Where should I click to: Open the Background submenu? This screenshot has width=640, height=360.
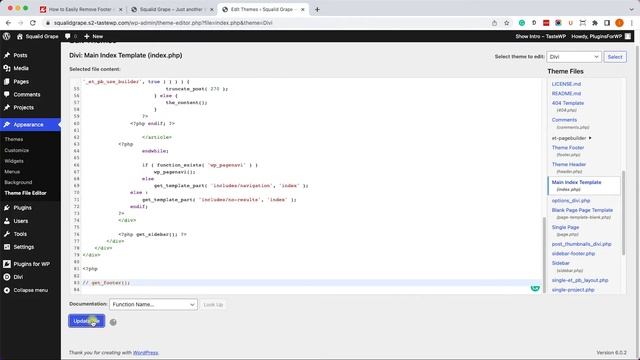click(x=18, y=182)
